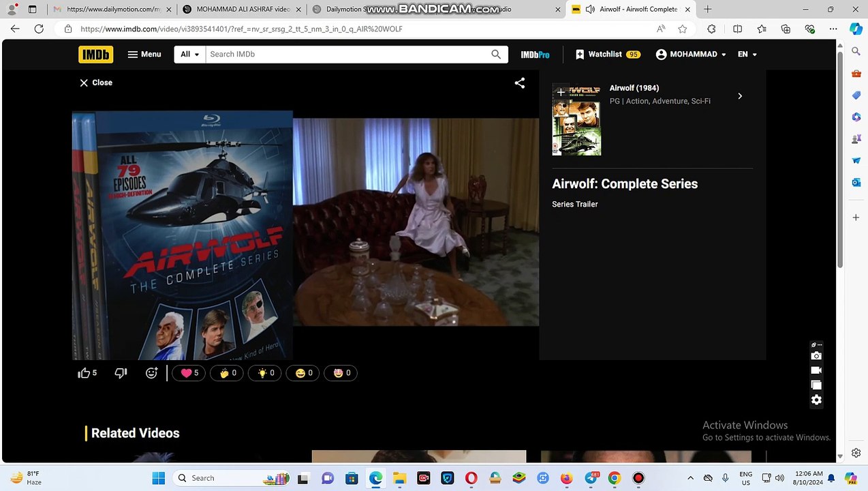Toggle the heart reaction
Image resolution: width=868 pixels, height=491 pixels.
(x=189, y=373)
